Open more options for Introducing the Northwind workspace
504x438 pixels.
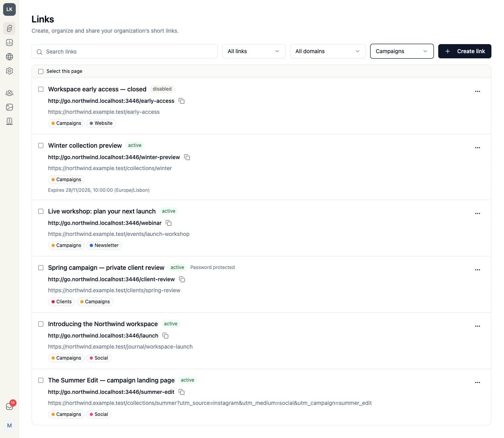pos(478,326)
